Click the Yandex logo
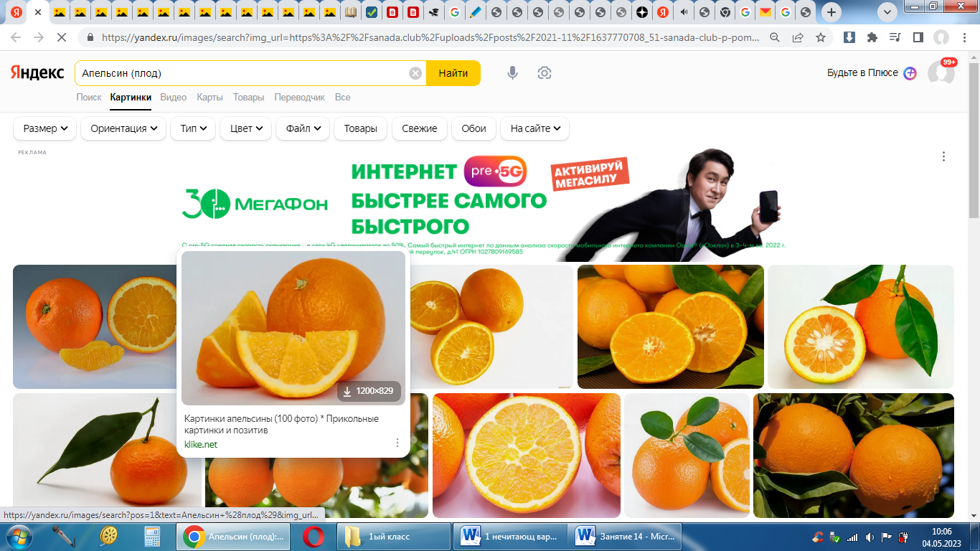Image resolution: width=980 pixels, height=551 pixels. pos(37,73)
